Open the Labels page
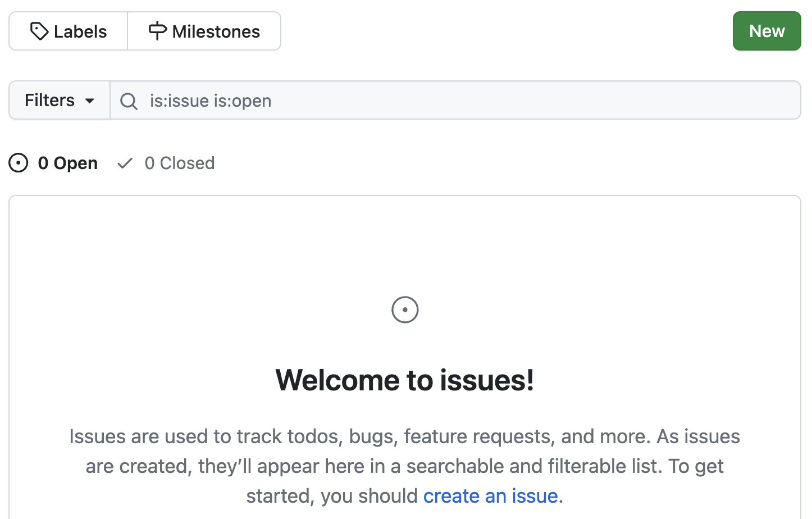 [69, 31]
